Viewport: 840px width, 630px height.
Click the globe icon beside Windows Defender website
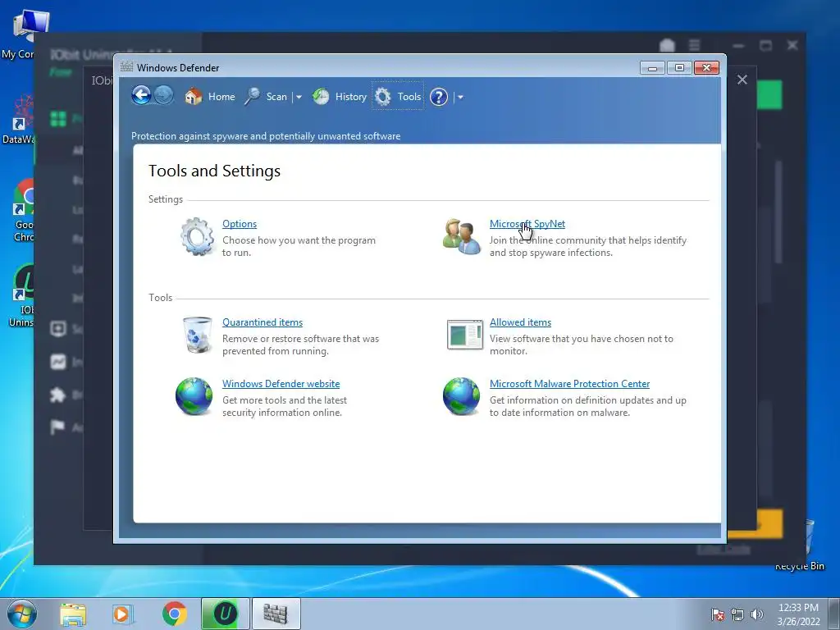point(194,396)
